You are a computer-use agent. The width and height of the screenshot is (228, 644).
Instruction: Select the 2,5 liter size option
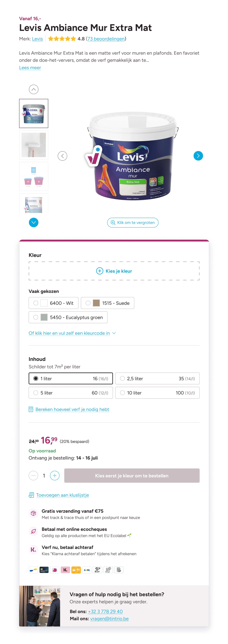(157, 378)
